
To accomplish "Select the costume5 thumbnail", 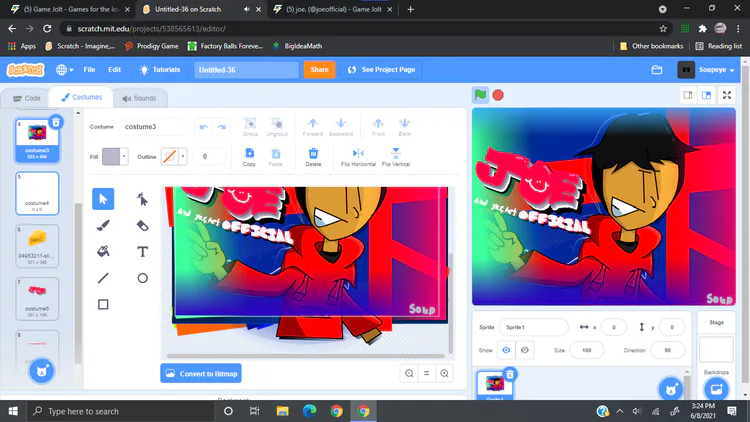I will tap(37, 299).
